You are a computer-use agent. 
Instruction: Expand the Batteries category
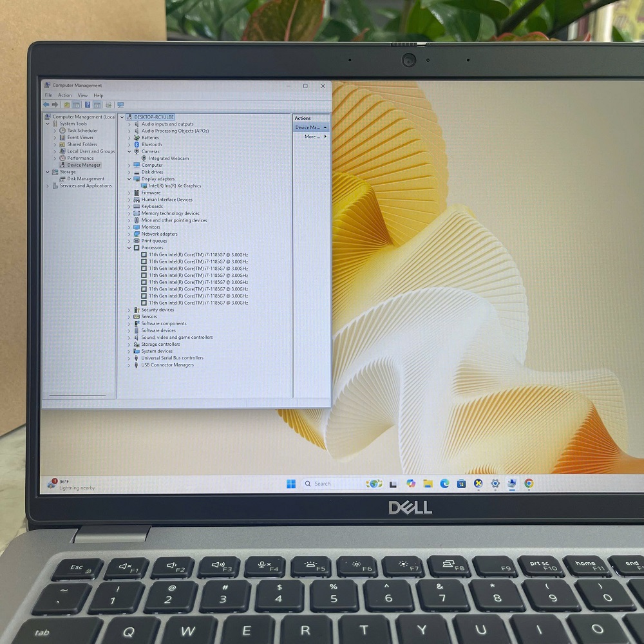[129, 138]
